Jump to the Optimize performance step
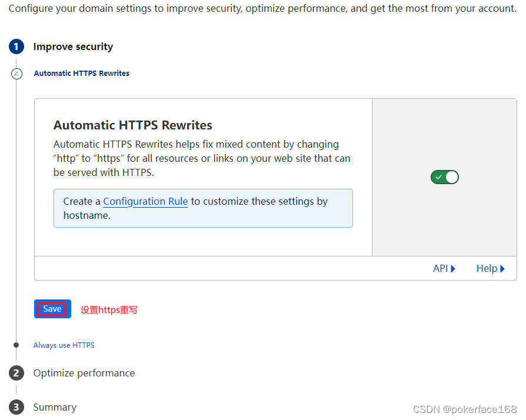 click(84, 373)
